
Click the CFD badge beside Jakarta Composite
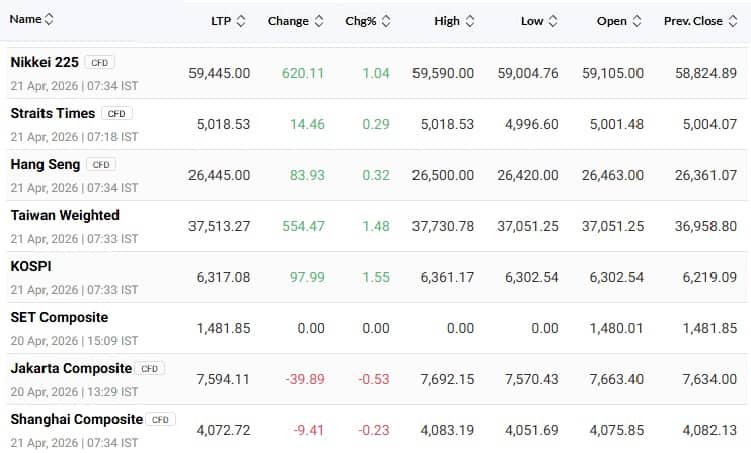click(x=150, y=369)
